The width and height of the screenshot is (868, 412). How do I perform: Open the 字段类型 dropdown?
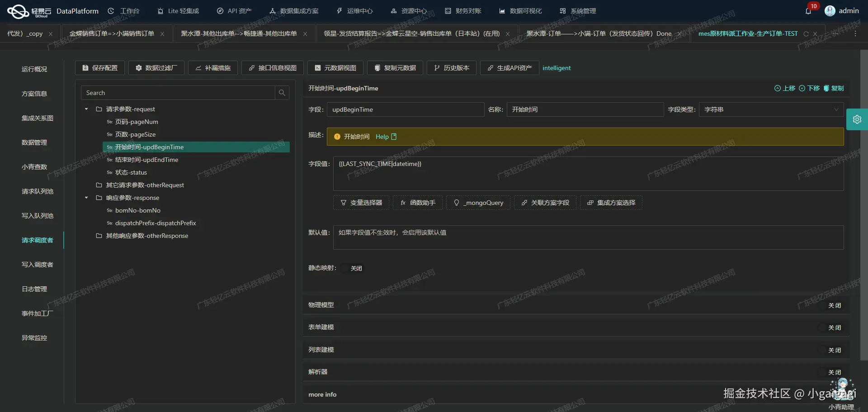pos(771,109)
